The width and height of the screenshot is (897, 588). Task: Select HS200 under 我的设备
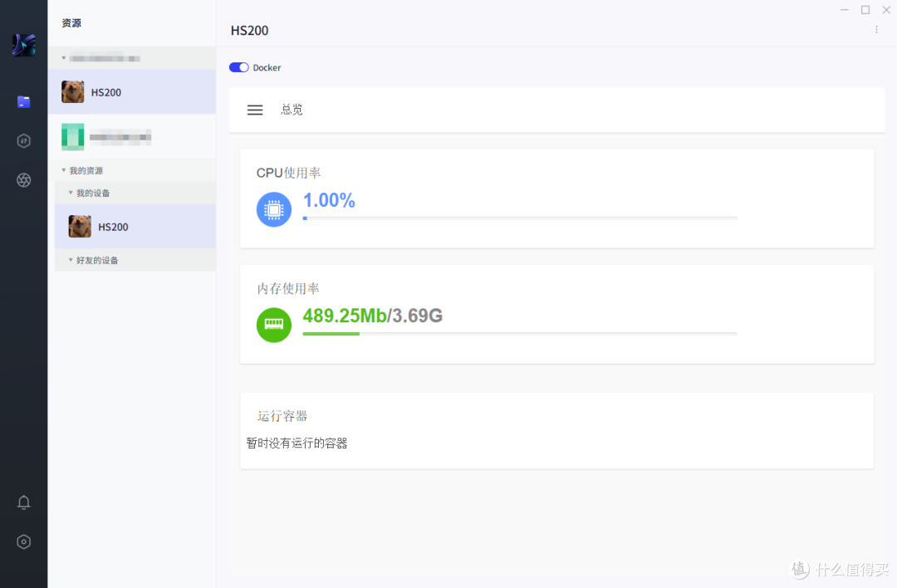point(135,227)
